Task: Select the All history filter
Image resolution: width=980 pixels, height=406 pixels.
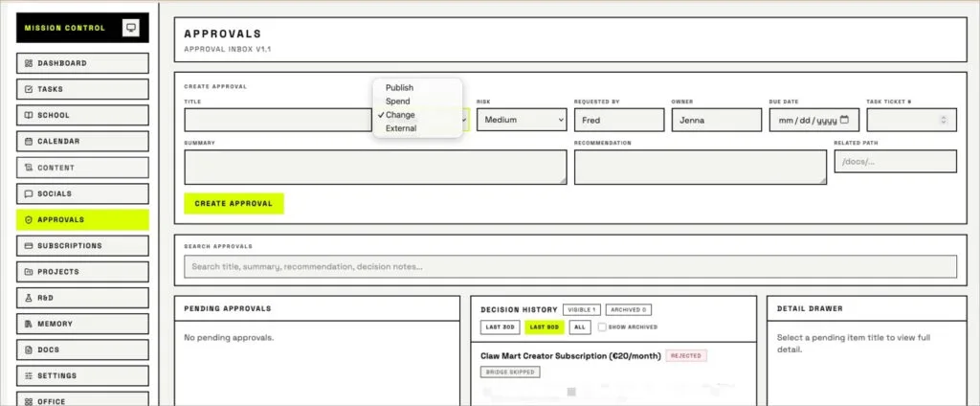Action: point(580,327)
